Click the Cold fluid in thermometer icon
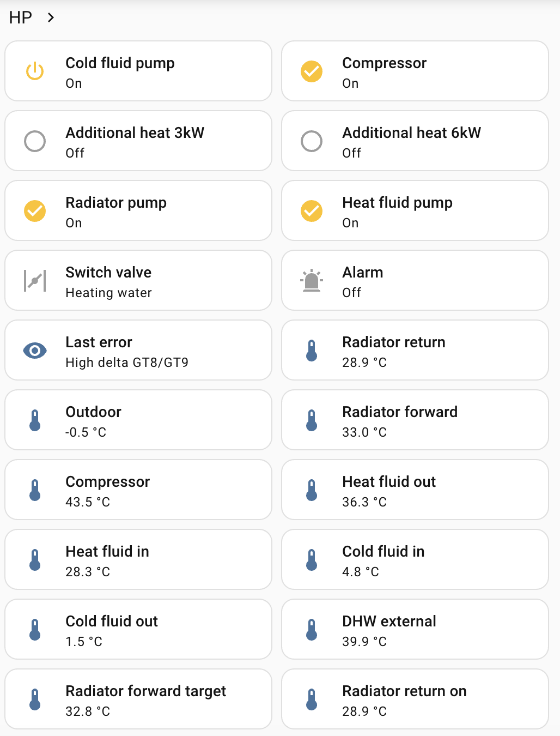This screenshot has height=736, width=560. [x=312, y=560]
